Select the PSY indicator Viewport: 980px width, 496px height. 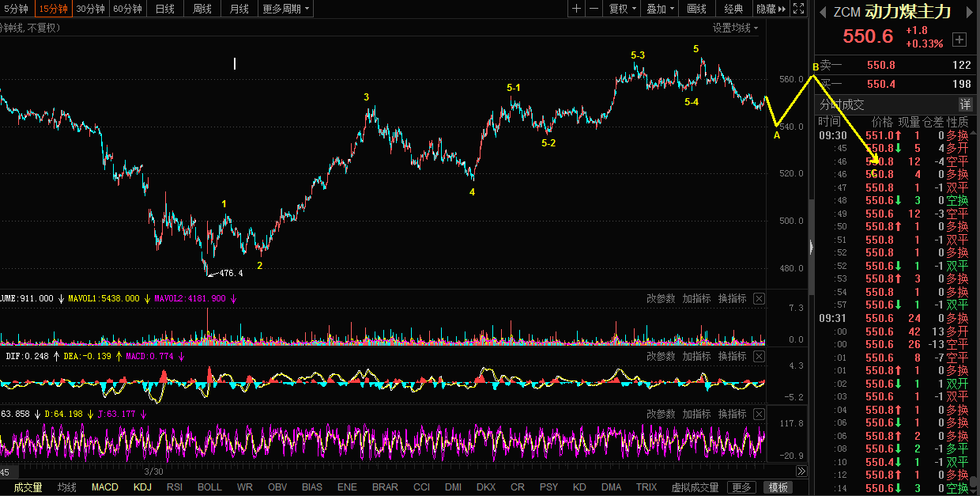[548, 487]
